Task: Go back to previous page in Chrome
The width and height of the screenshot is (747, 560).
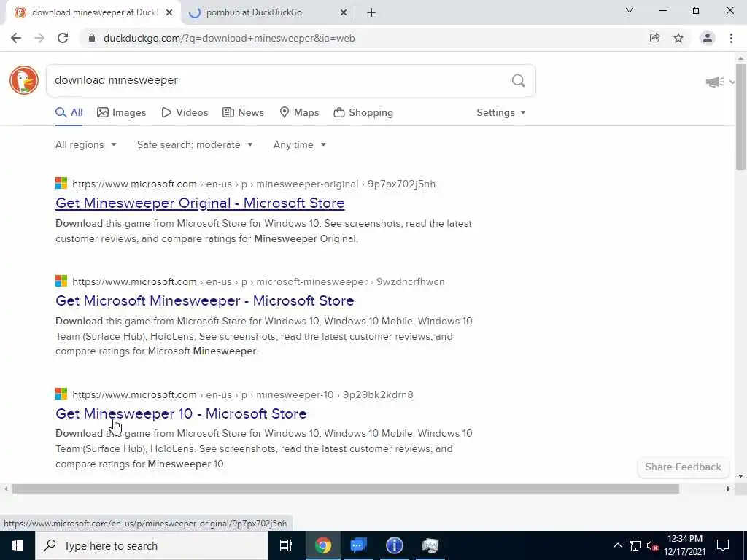Action: point(16,38)
